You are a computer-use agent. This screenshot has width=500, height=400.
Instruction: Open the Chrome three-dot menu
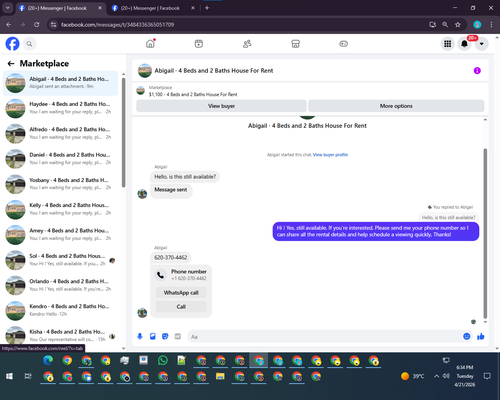[491, 25]
